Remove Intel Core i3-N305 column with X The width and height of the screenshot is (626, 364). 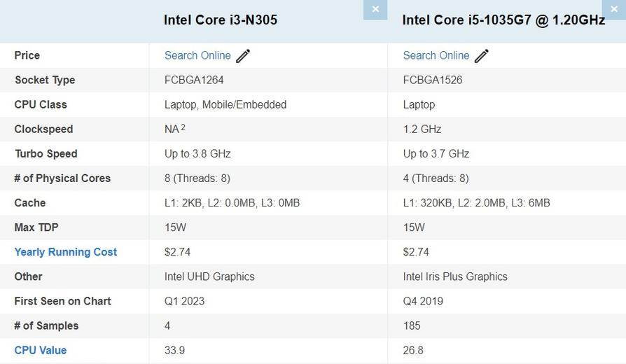coord(375,9)
